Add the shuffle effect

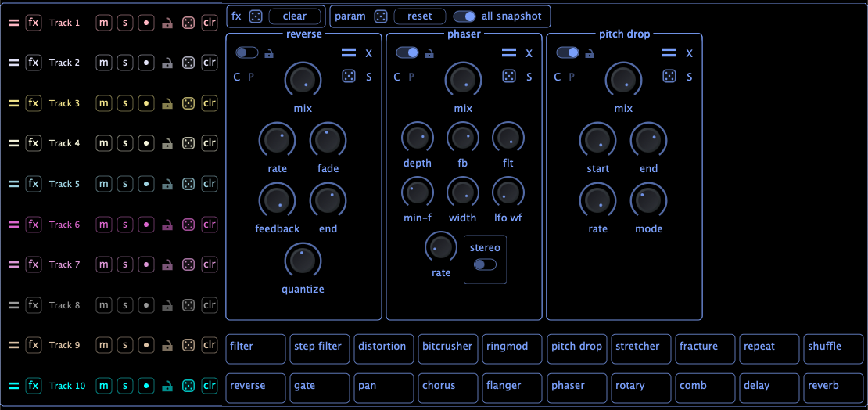(834, 349)
